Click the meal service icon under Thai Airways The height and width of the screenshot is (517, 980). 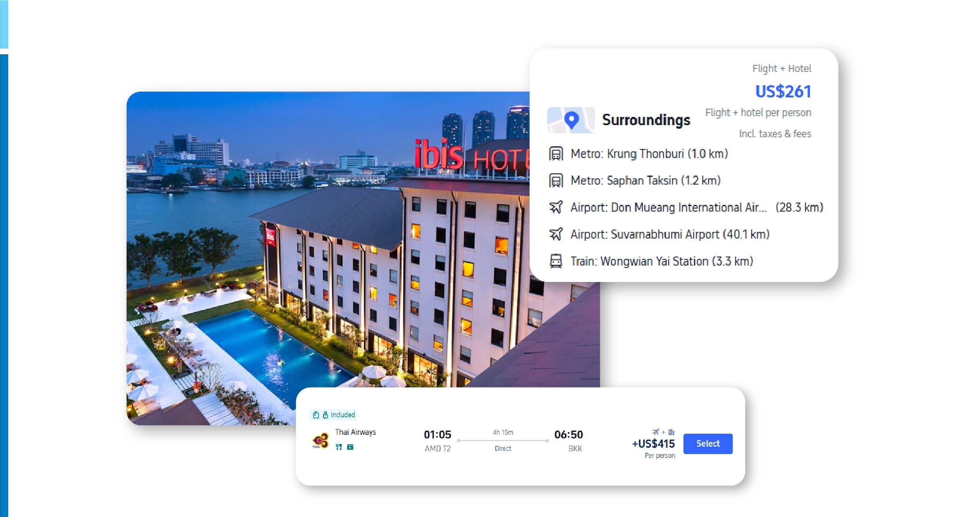point(339,447)
